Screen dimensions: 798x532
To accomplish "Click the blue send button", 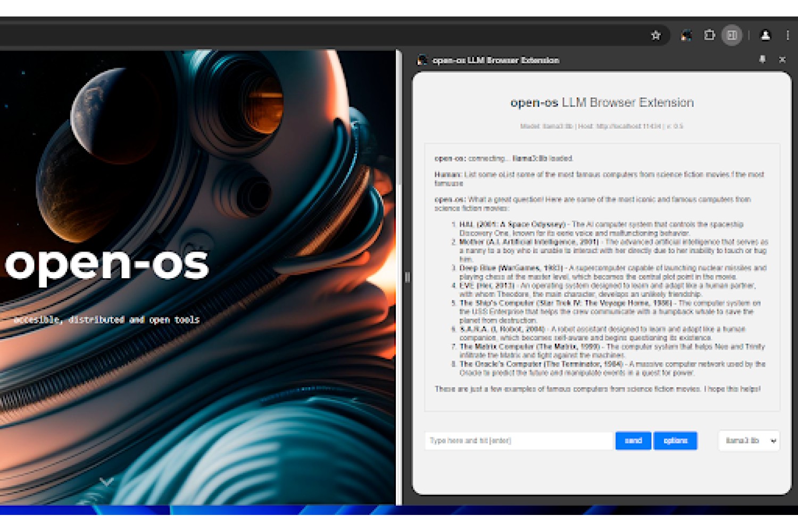I will (x=633, y=440).
